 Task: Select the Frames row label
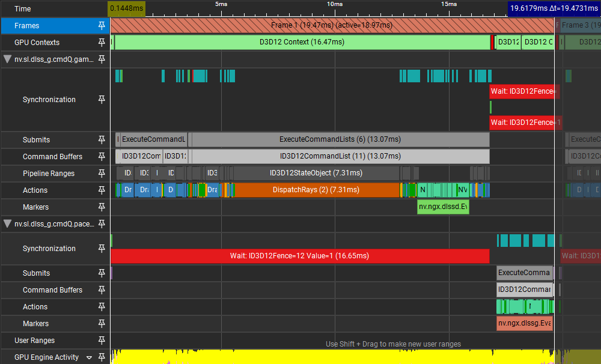[27, 26]
